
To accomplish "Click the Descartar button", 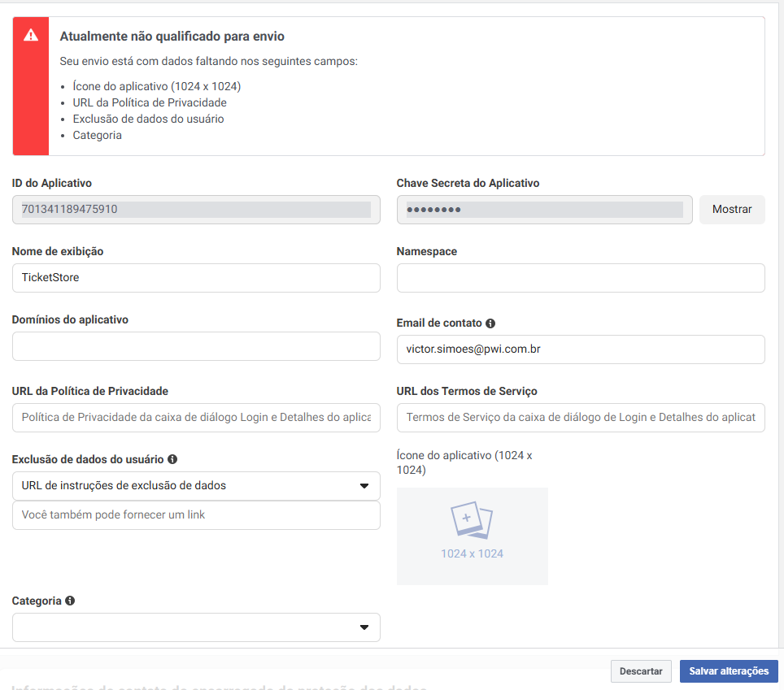I will [x=641, y=671].
